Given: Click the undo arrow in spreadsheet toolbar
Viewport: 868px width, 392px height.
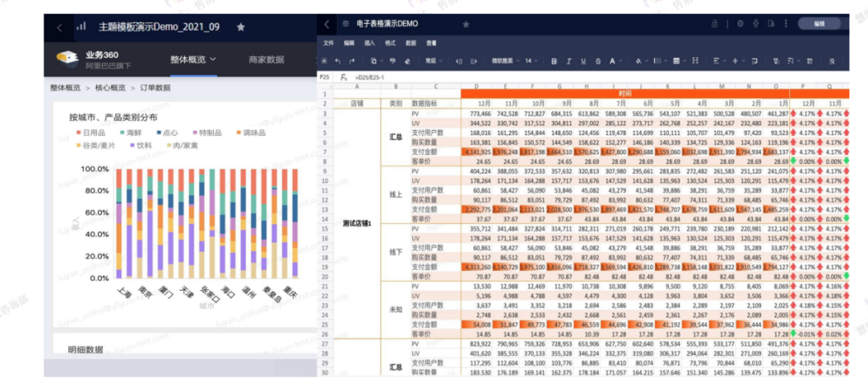Looking at the screenshot, I should click(x=338, y=60).
